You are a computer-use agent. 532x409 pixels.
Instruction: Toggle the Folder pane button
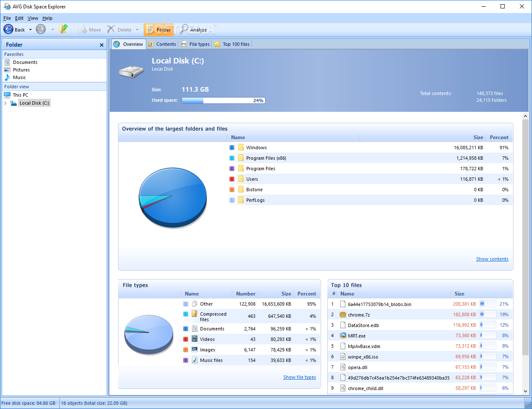click(x=158, y=29)
